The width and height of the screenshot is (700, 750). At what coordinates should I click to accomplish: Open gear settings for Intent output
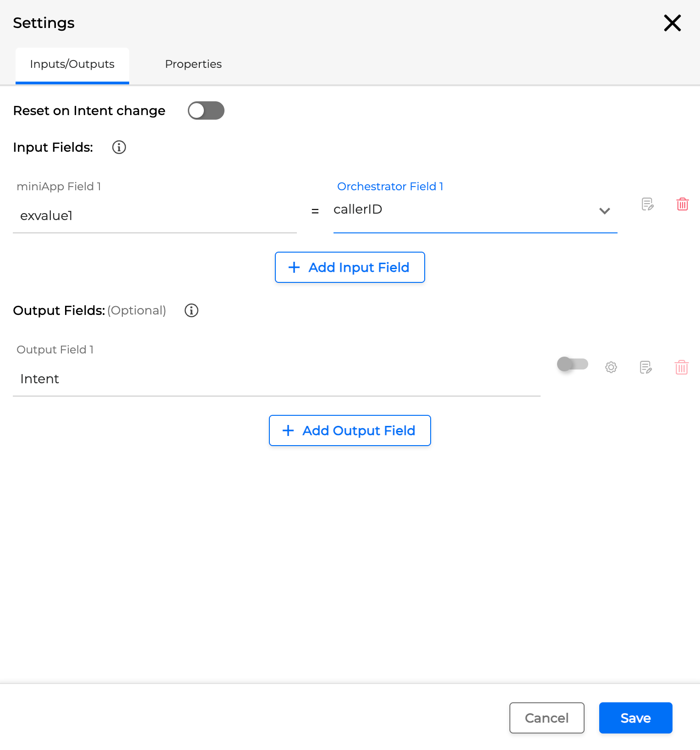coord(611,367)
